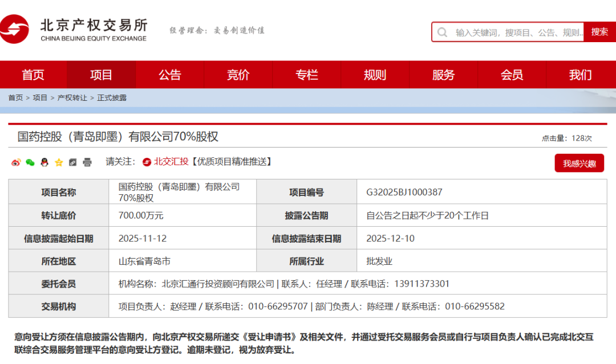Click the page title 国药控股（青岛即墨）有限公司70%股权
This screenshot has height=364, width=616.
tap(118, 137)
